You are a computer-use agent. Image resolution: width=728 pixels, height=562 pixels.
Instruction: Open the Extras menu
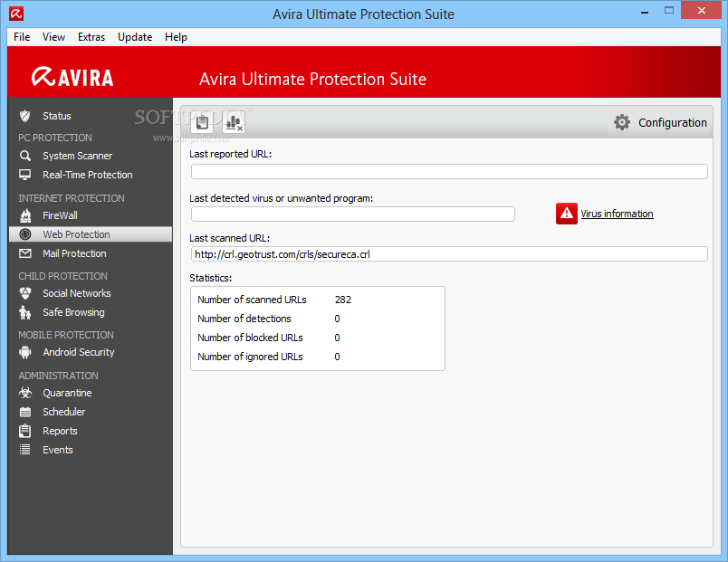pyautogui.click(x=91, y=37)
